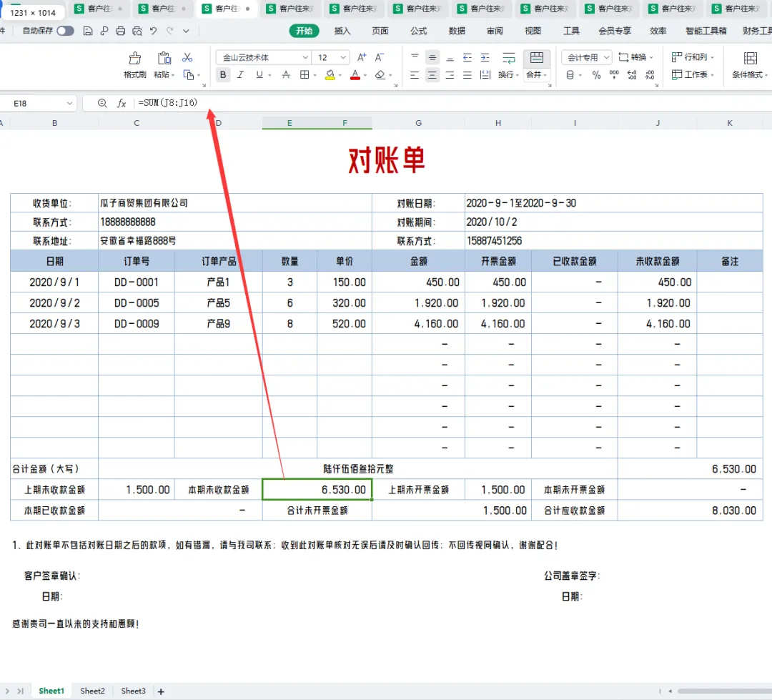The image size is (772, 700).
Task: Click the formula bar with =SUM(J8:J16)
Action: [x=453, y=103]
